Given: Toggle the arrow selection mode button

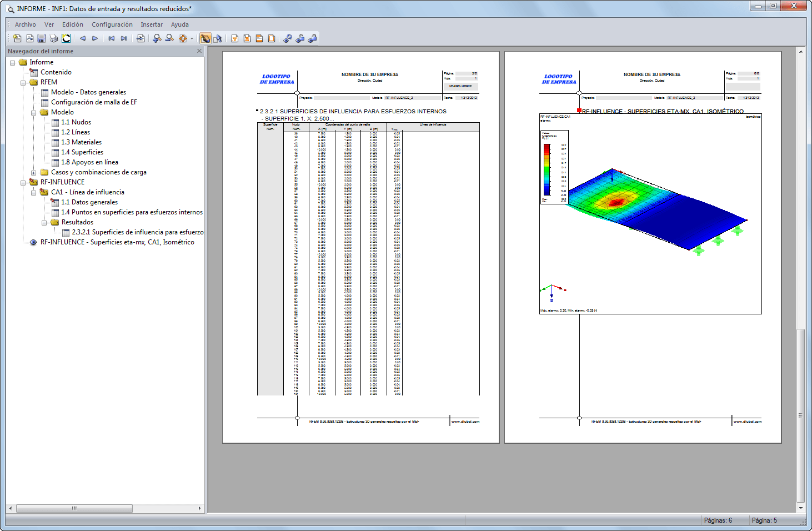Looking at the screenshot, I should point(218,38).
